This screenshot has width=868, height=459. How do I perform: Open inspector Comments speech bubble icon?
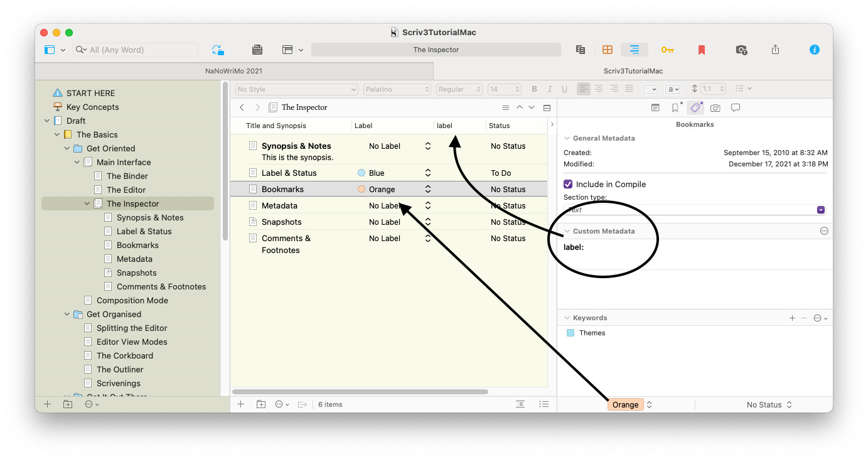736,107
